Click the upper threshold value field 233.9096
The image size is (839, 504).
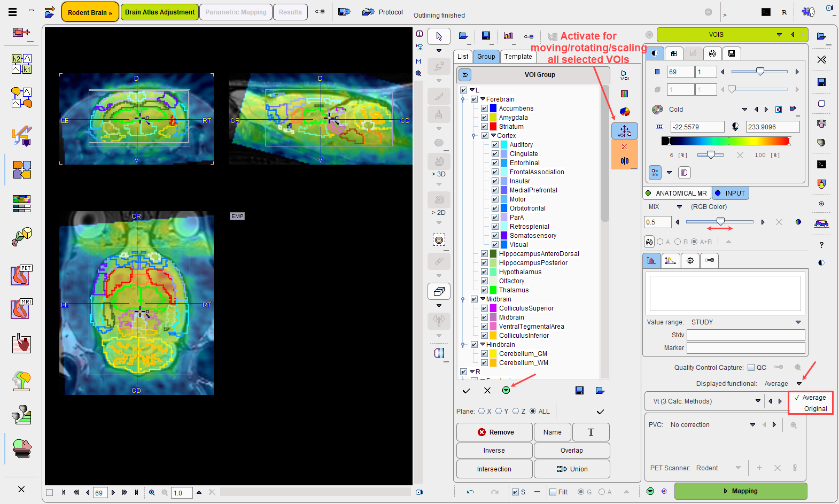click(773, 127)
